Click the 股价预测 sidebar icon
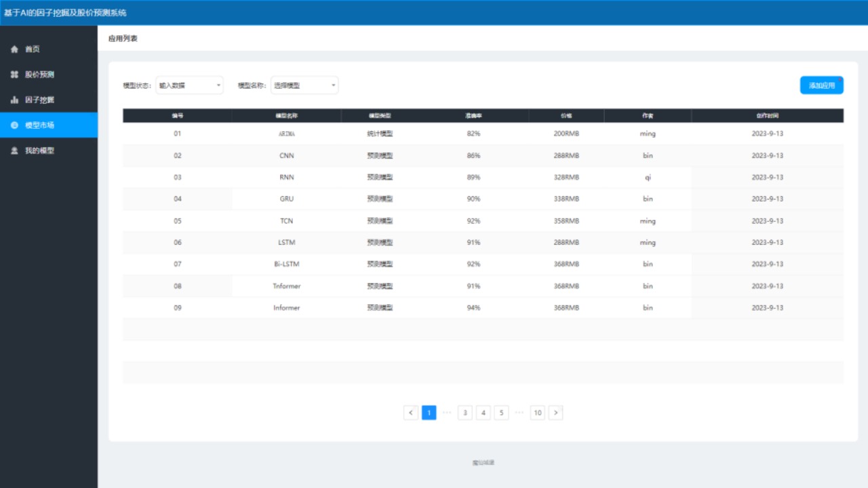 coord(14,75)
